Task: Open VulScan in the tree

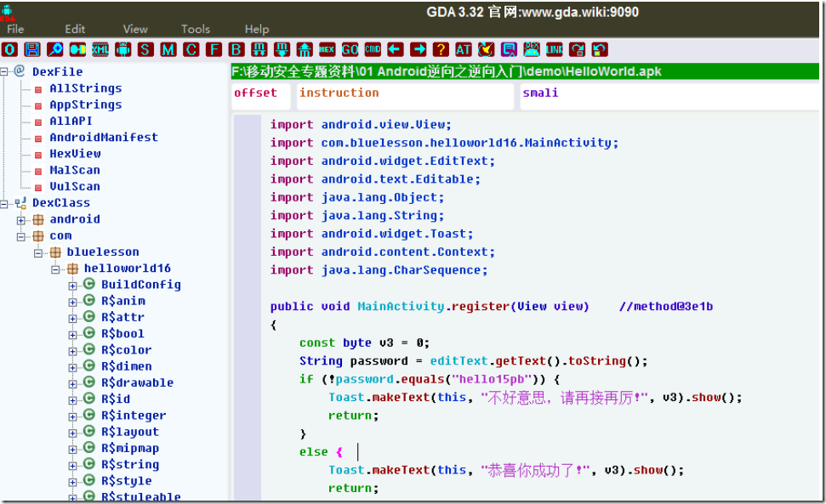Action: click(x=74, y=186)
